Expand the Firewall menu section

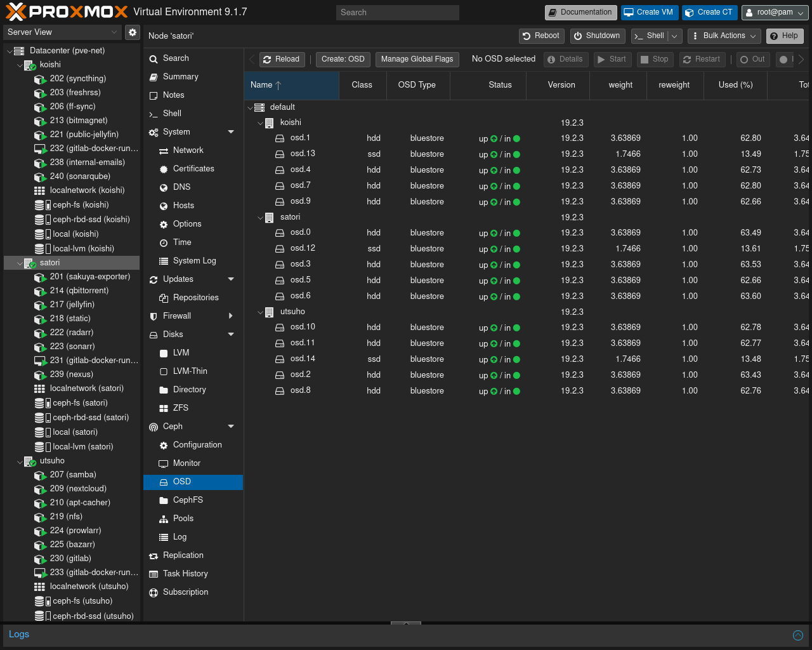[x=231, y=316]
